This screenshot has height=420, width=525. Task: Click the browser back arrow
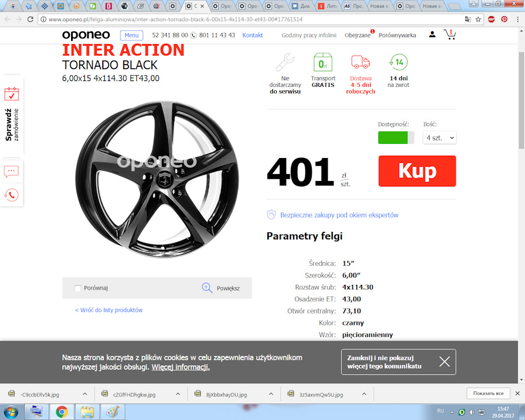[x=7, y=20]
